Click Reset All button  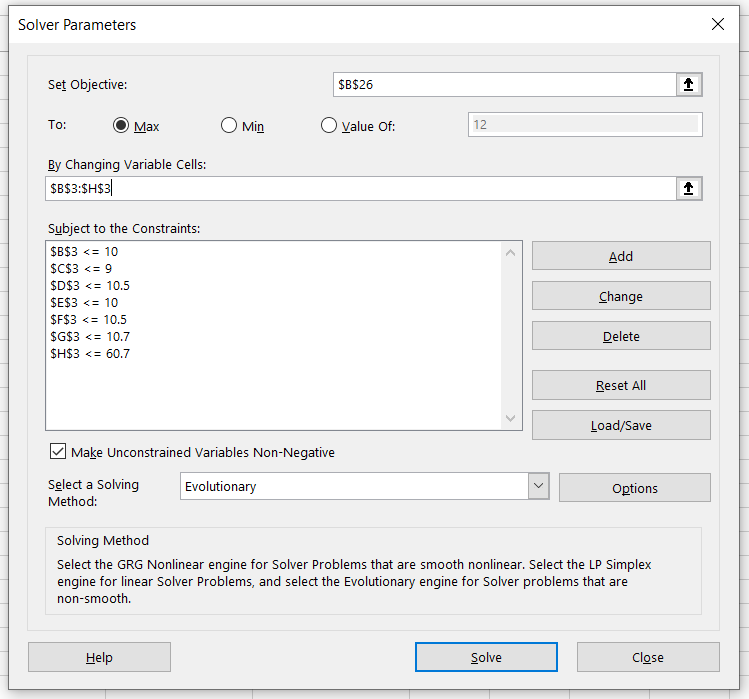coord(620,385)
